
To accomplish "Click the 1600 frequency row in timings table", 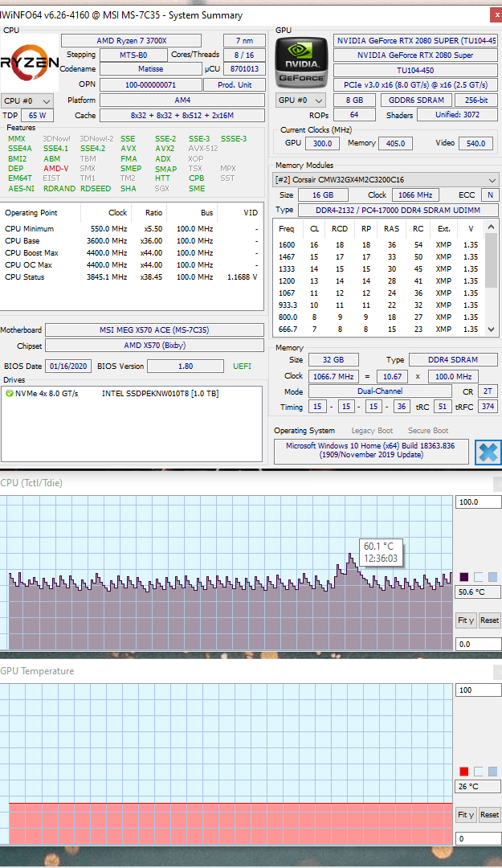I will [x=378, y=244].
